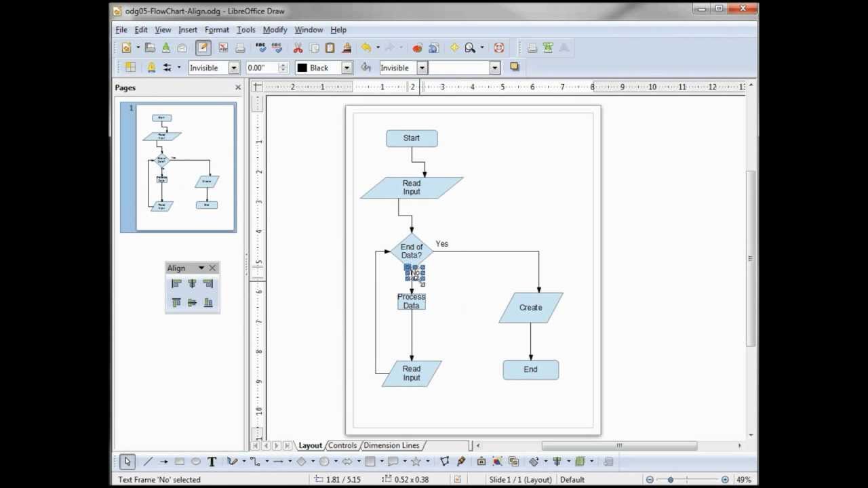Select the Ellipse tool
The height and width of the screenshot is (488, 868).
pos(196,462)
